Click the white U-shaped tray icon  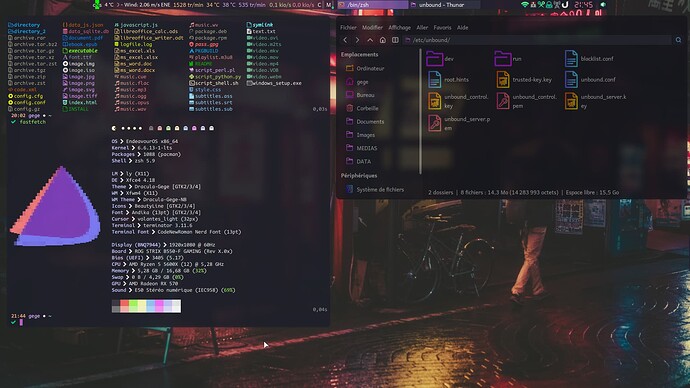pyautogui.click(x=565, y=5)
